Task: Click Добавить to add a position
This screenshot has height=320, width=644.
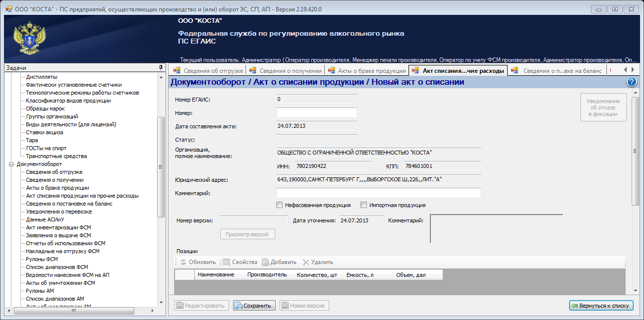Action: (x=279, y=262)
